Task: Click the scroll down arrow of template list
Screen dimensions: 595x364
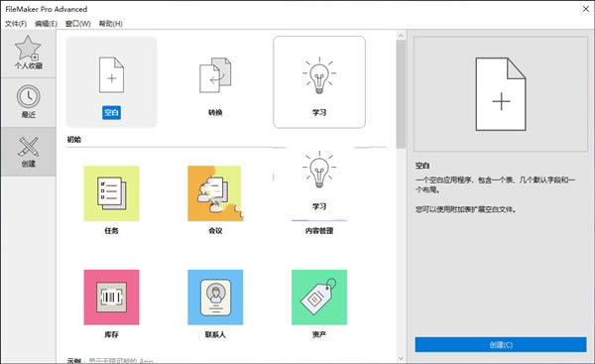Action: [401, 359]
